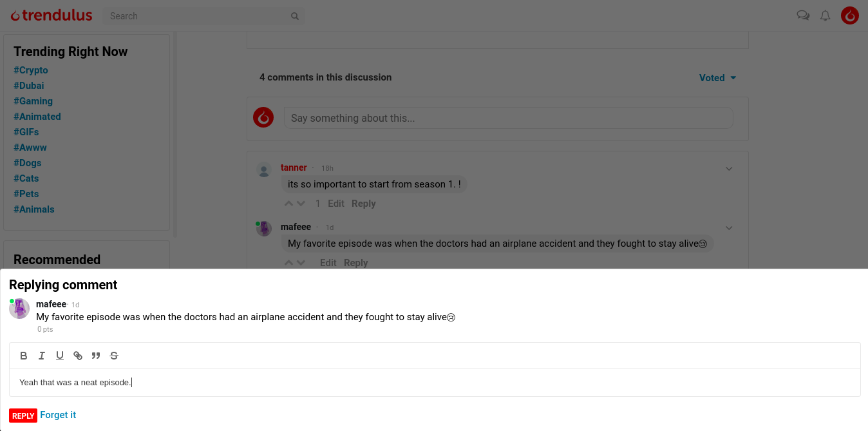Screen dimensions: 868x431
Task: Click tanner's '18h' timestamp
Action: (327, 168)
